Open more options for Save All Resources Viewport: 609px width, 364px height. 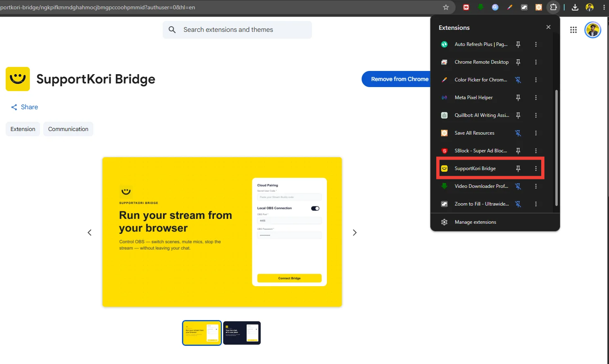(536, 133)
